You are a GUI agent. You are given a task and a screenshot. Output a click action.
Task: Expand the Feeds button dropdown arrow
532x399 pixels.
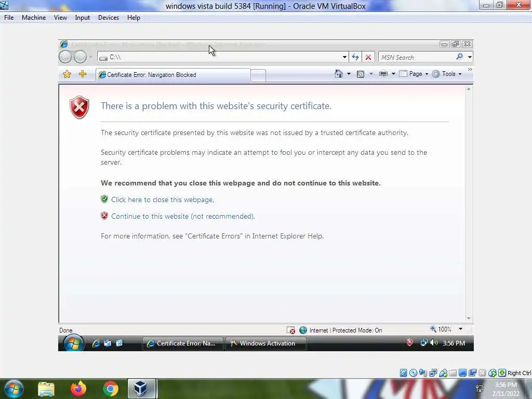point(371,74)
